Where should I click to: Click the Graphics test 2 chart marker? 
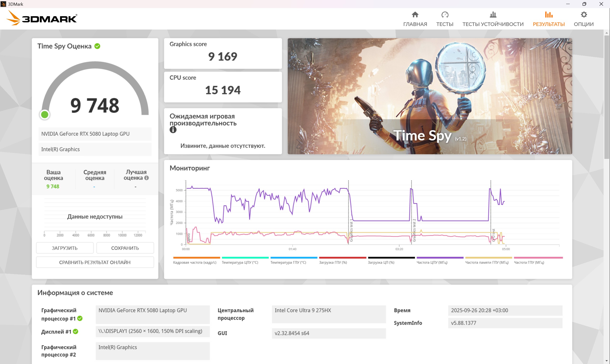click(414, 230)
